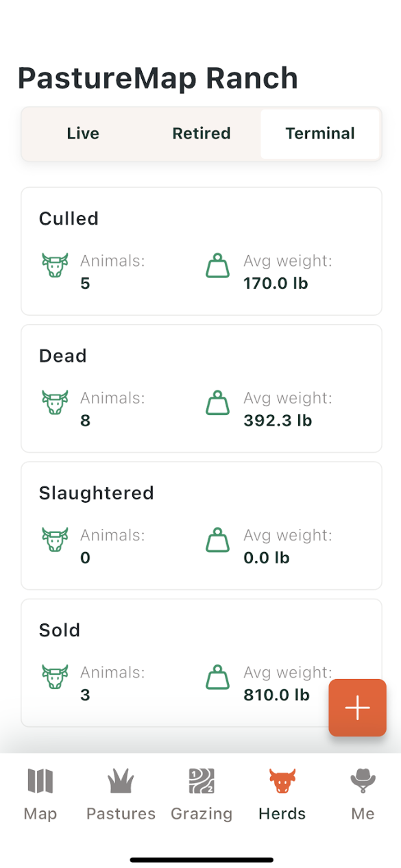Open the Grazing rotation icon
This screenshot has width=401, height=868.
[202, 781]
